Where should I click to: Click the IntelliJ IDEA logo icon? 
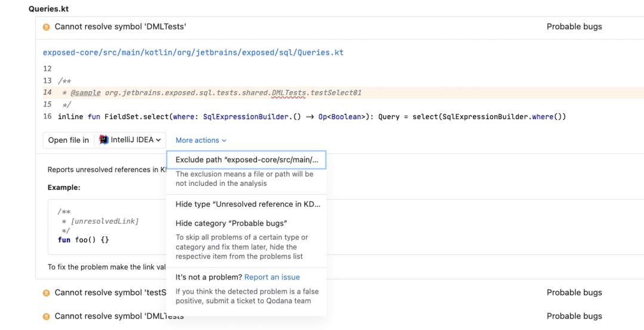(104, 140)
